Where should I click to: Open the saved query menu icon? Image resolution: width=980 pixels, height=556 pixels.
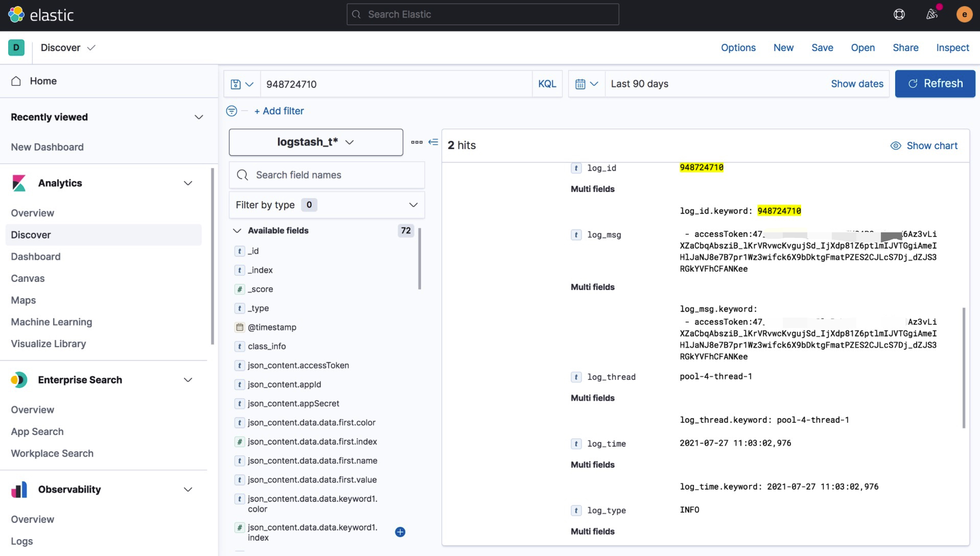[242, 84]
